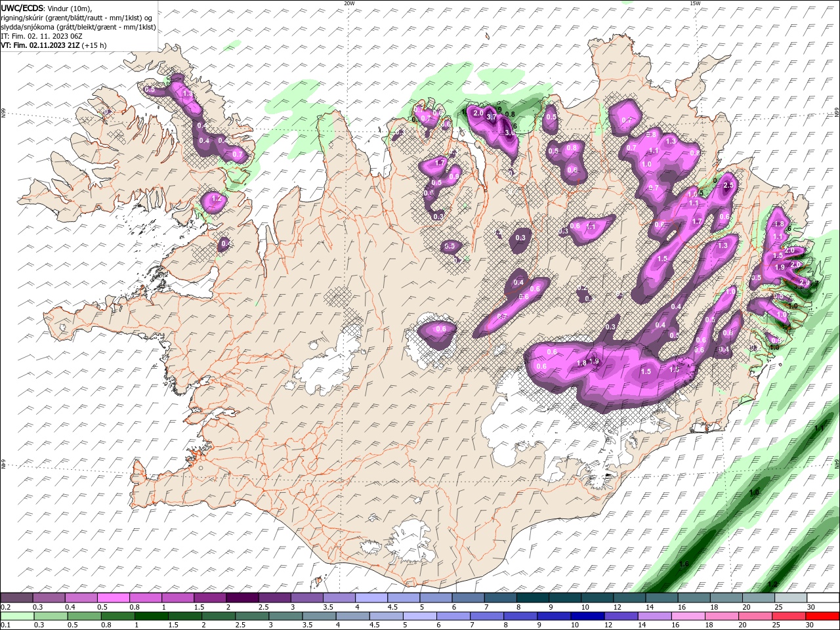Pick the bright pink 0.5 snow swatch
The height and width of the screenshot is (630, 840).
coord(113,598)
